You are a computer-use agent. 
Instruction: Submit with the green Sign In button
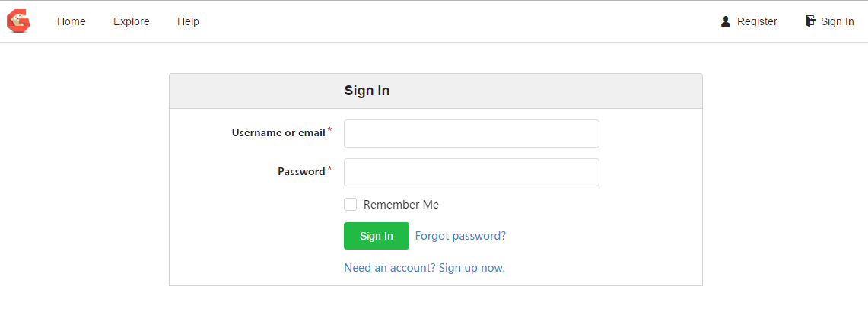coord(377,236)
